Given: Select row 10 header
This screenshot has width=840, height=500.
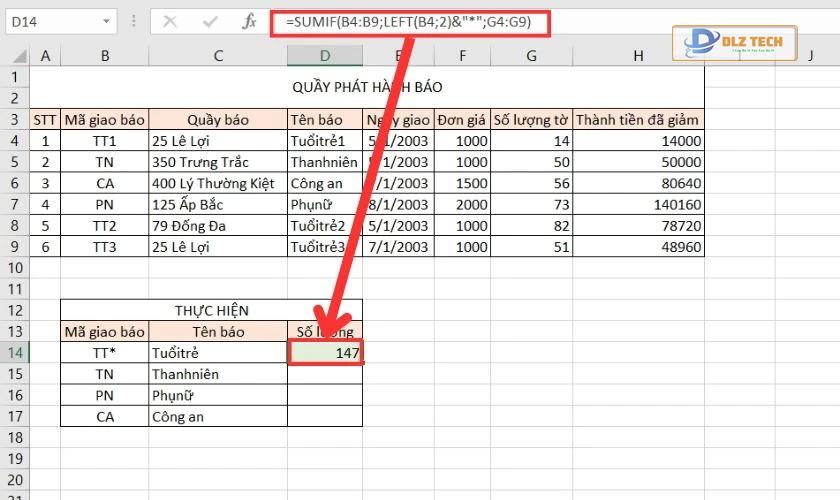Looking at the screenshot, I should tap(14, 268).
